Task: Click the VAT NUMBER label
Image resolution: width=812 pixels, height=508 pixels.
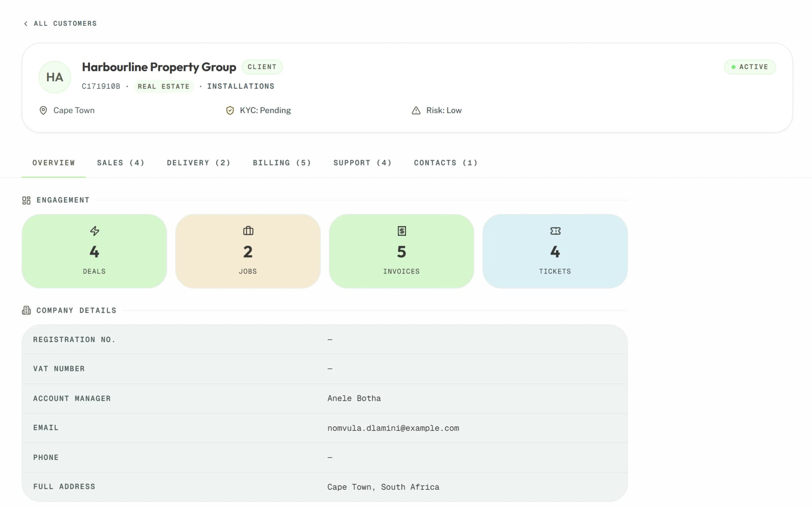Action: pos(59,369)
